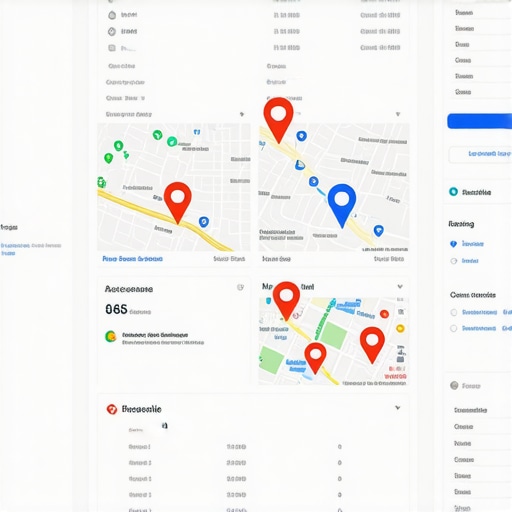
Task: Open the blue link in the far-left sidebar
Action: pyautogui.click(x=31, y=249)
